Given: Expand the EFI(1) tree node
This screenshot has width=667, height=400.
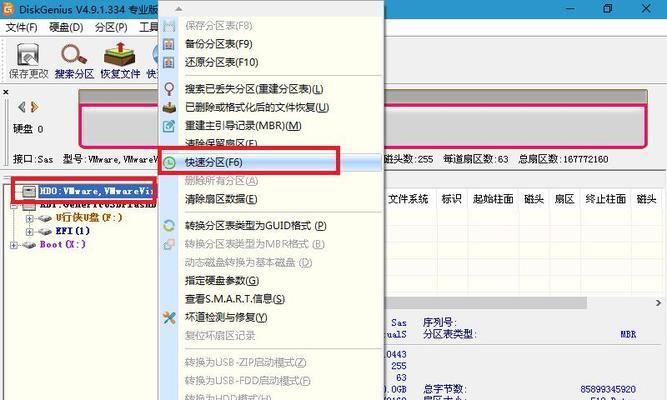Looking at the screenshot, I should (x=29, y=231).
